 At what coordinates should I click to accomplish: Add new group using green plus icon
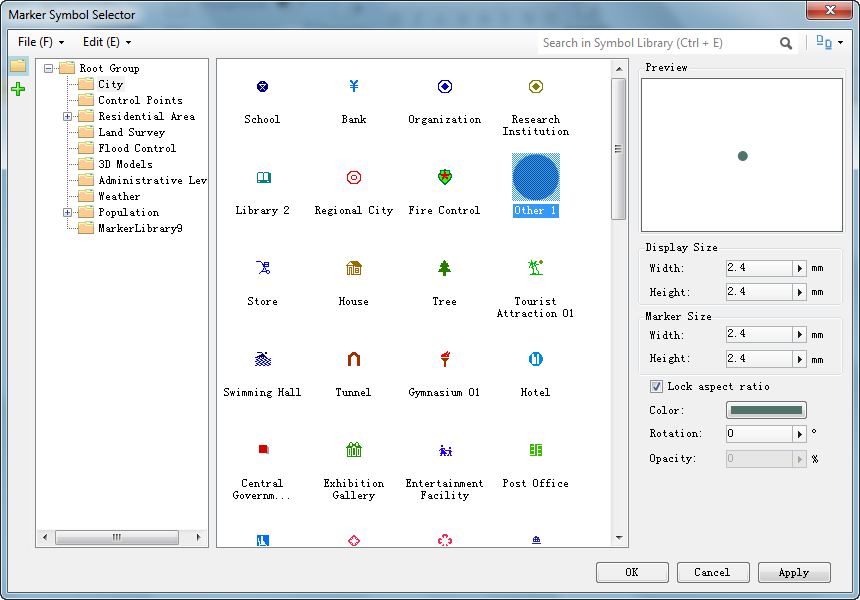[17, 89]
